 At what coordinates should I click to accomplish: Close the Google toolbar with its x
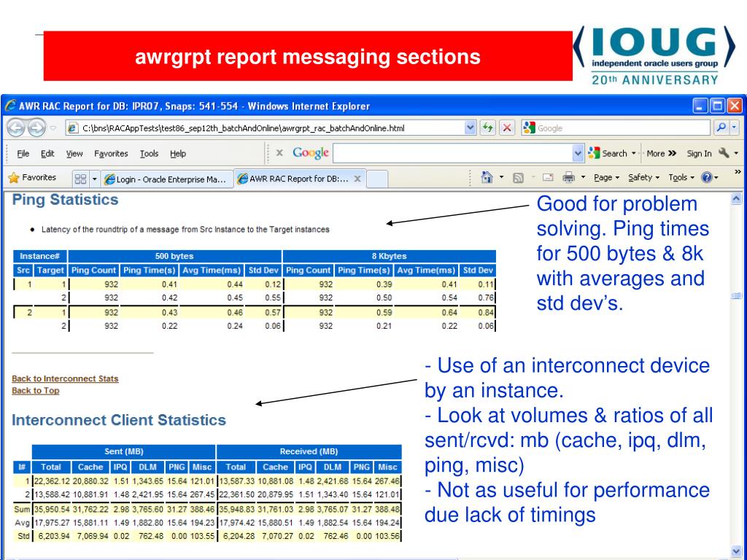tap(279, 153)
